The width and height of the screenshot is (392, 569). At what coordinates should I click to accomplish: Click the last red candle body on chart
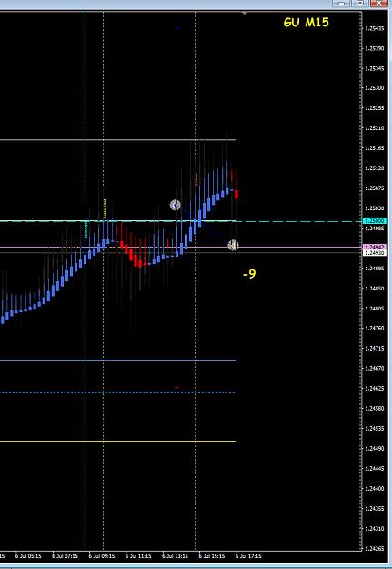click(236, 194)
